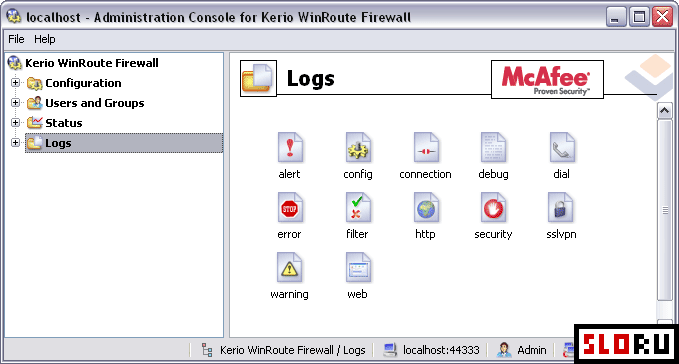This screenshot has width=679, height=364.
Task: Open the config log icon
Action: click(358, 148)
